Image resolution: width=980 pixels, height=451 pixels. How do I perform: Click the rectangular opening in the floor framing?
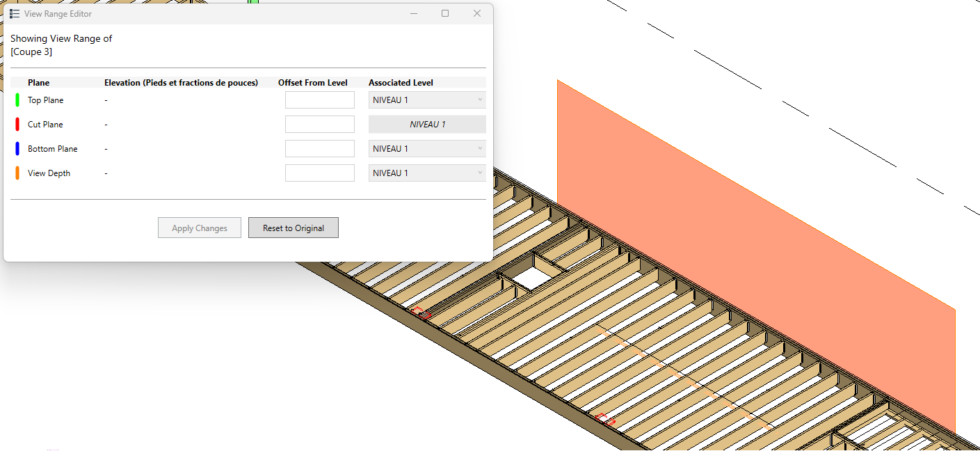pyautogui.click(x=531, y=278)
